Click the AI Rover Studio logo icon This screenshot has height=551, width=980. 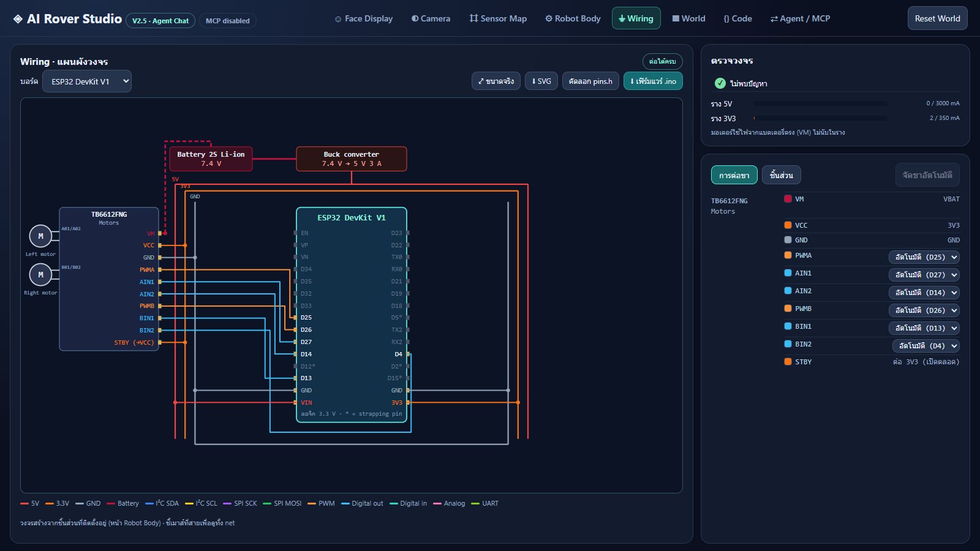18,19
